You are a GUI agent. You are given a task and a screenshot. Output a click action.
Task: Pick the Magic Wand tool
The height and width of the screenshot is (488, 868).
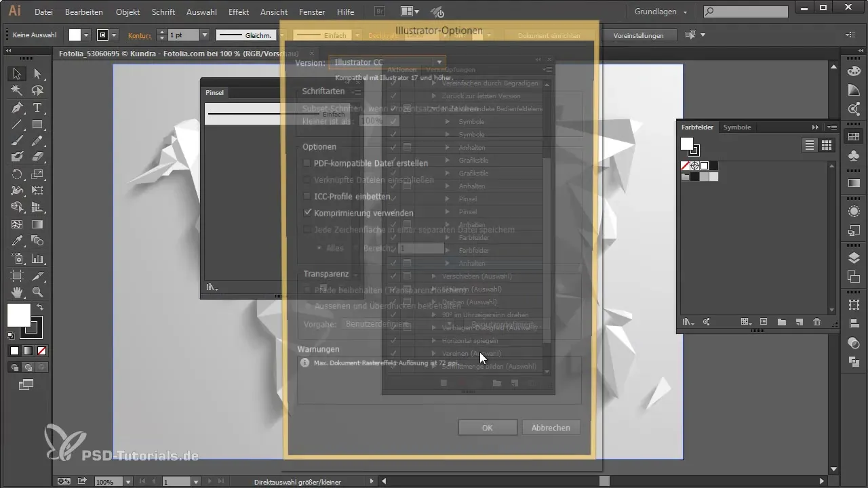(x=17, y=91)
